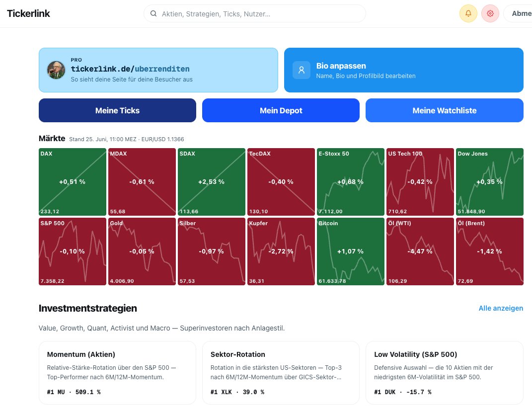Click the 'Stand 25. Juni, 11:00 MEZ' text
This screenshot has width=532, height=417.
pos(103,139)
